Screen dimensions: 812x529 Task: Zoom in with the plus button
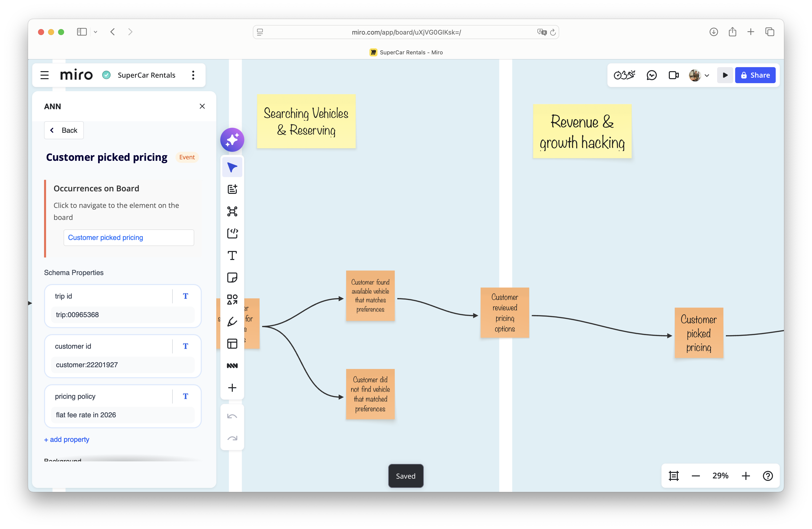pos(746,476)
